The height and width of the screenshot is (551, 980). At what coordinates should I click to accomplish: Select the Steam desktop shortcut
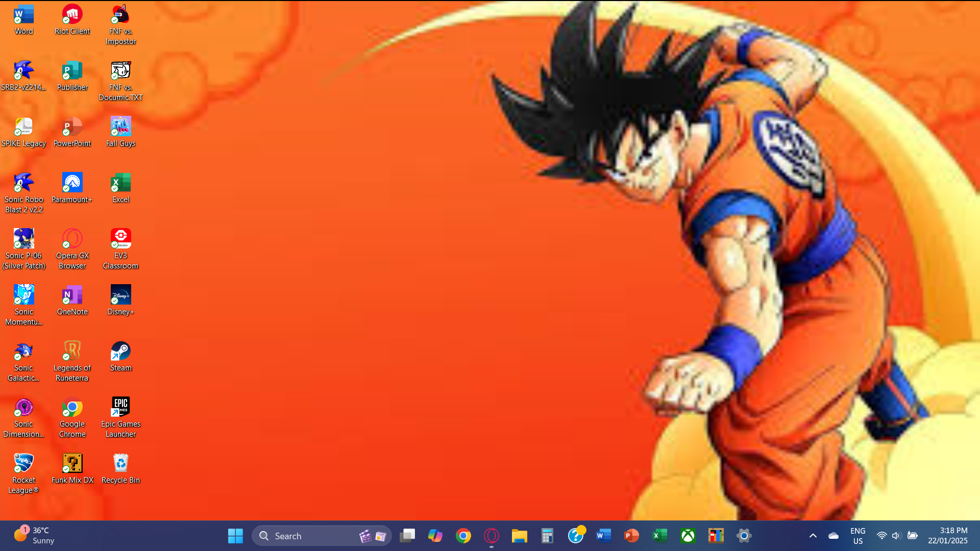pos(120,357)
